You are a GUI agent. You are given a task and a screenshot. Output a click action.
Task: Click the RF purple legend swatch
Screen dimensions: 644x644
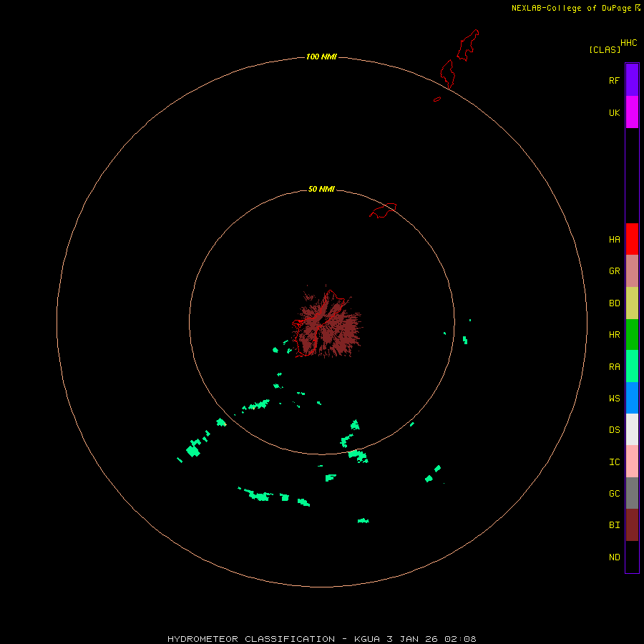pyautogui.click(x=632, y=80)
